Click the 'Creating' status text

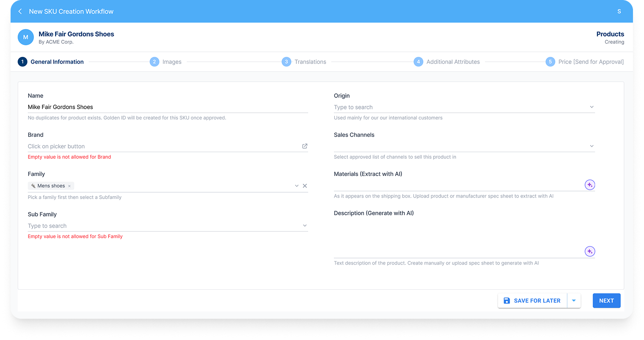614,42
